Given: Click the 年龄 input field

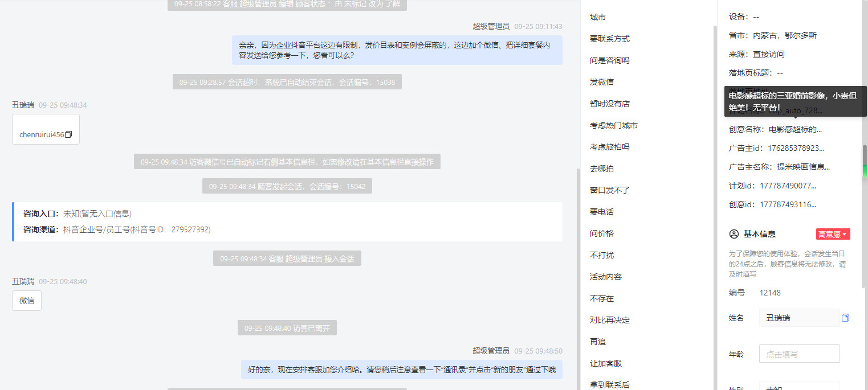Looking at the screenshot, I should pos(799,354).
